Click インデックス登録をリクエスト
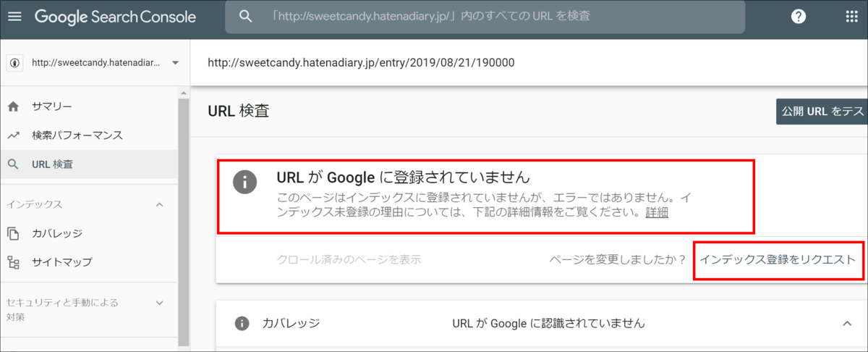Image resolution: width=868 pixels, height=352 pixels. tap(778, 259)
